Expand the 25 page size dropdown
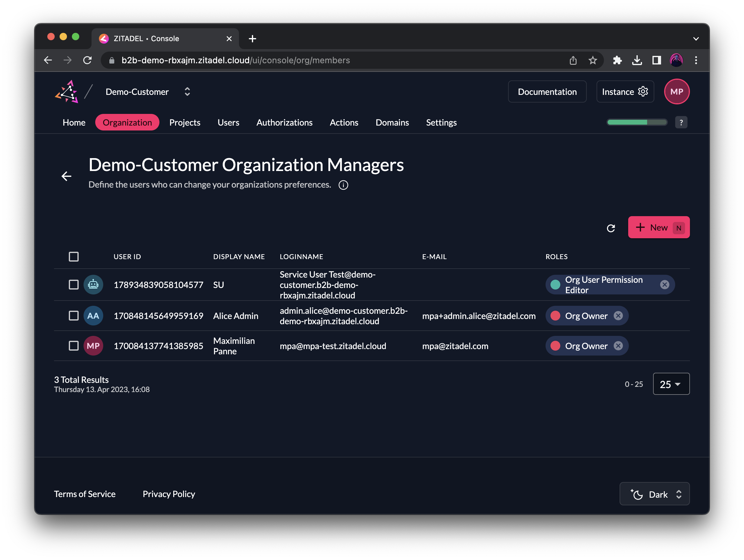 [671, 384]
